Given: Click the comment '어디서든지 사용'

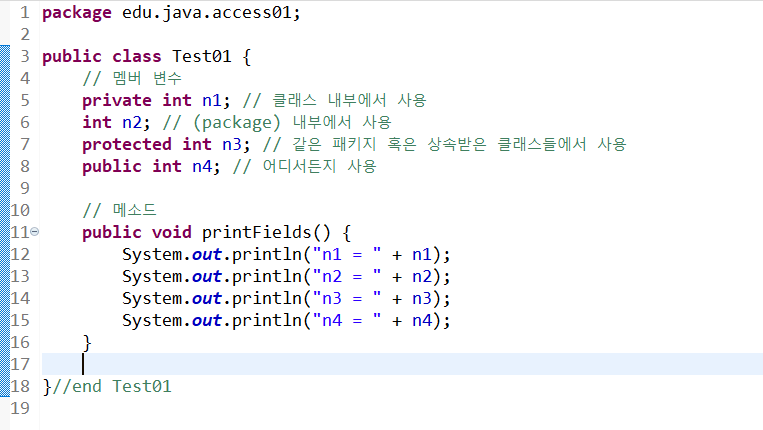Looking at the screenshot, I should [320, 166].
